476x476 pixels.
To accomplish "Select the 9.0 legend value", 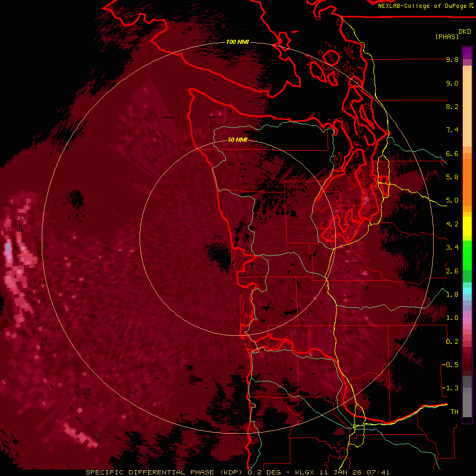I will pos(452,83).
